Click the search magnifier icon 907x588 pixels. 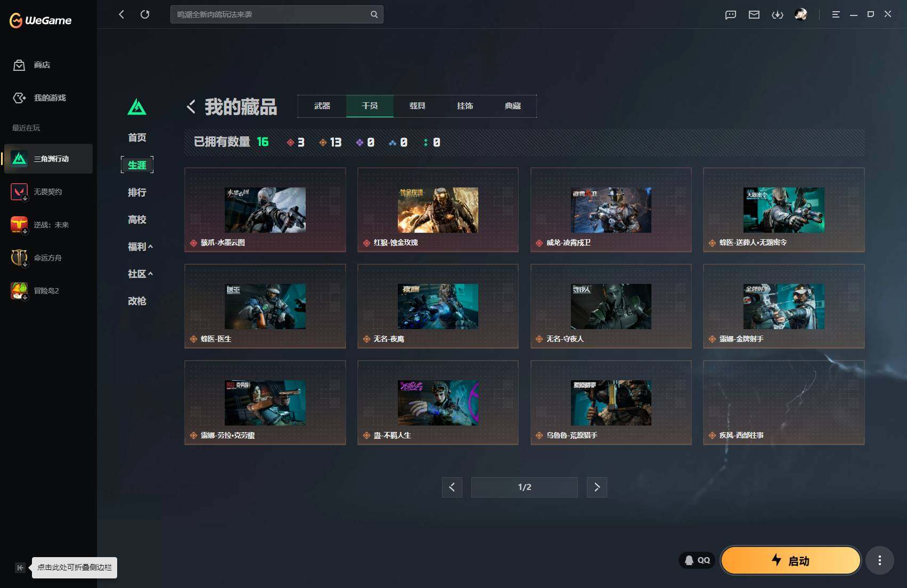click(374, 14)
